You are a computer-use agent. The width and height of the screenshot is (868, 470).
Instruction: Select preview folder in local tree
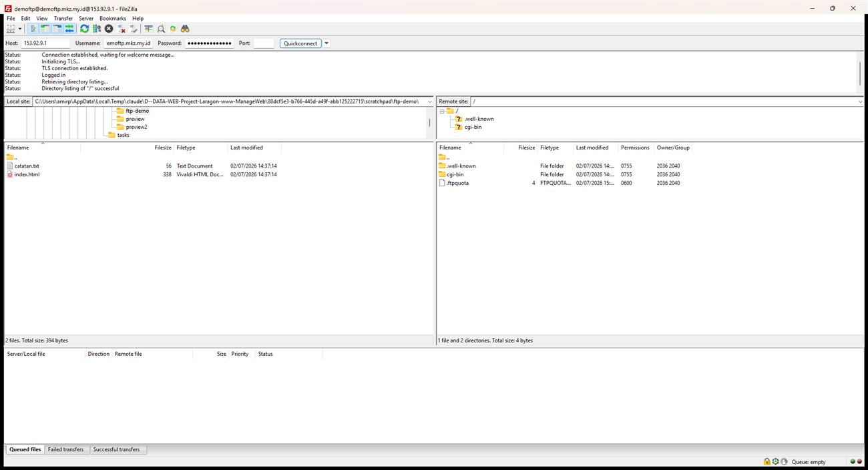tap(135, 119)
